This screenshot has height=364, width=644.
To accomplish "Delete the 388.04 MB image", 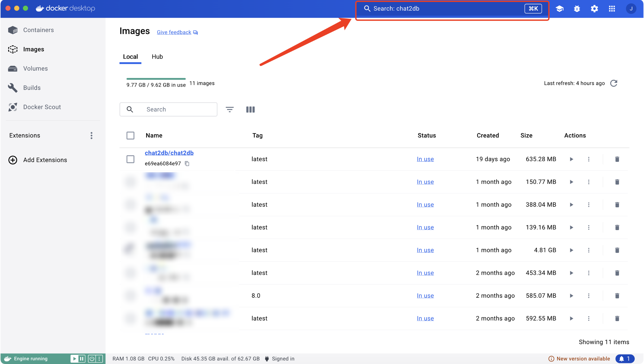I will pos(617,205).
